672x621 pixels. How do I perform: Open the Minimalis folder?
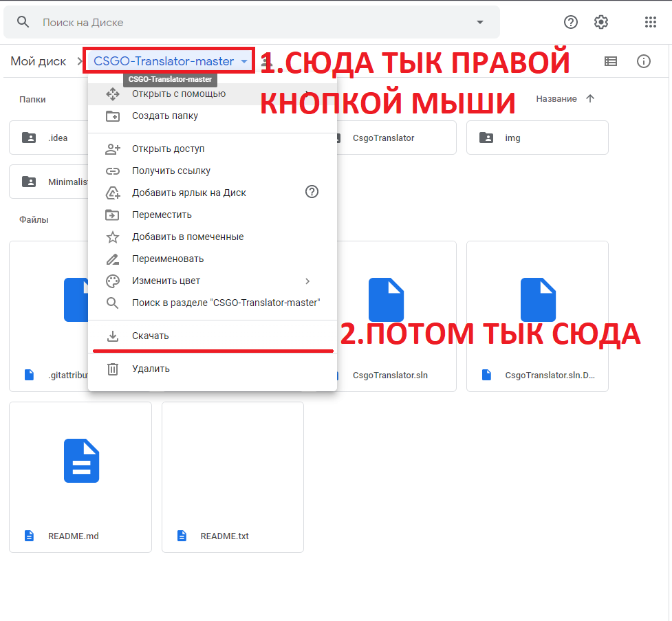point(48,182)
